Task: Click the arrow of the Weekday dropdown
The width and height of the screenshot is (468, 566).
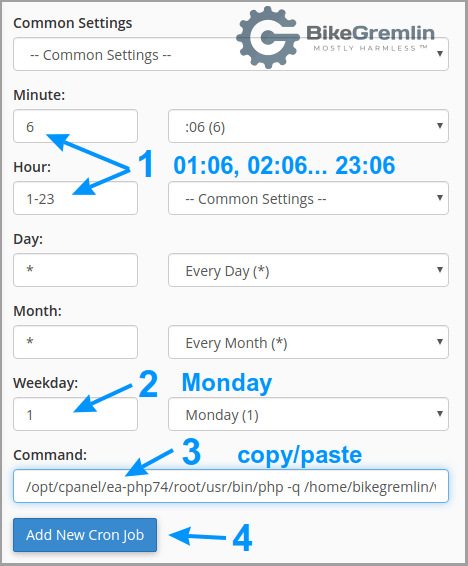Action: [x=439, y=414]
